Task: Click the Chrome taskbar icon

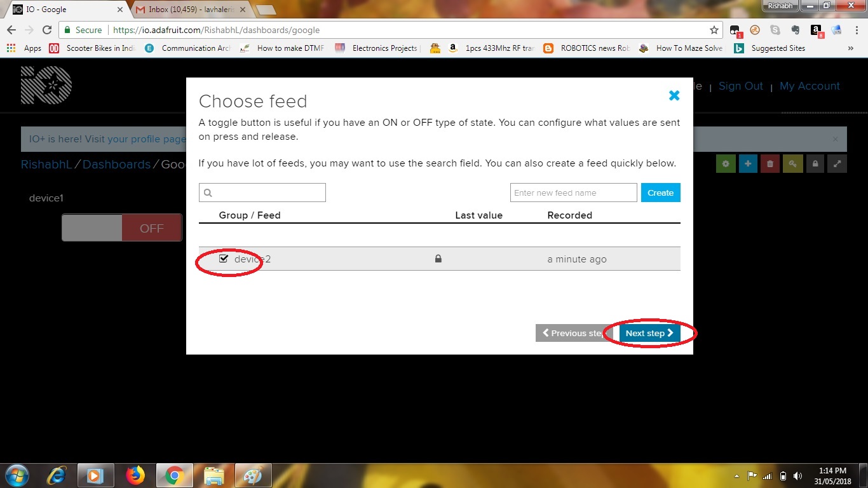Action: click(x=174, y=475)
